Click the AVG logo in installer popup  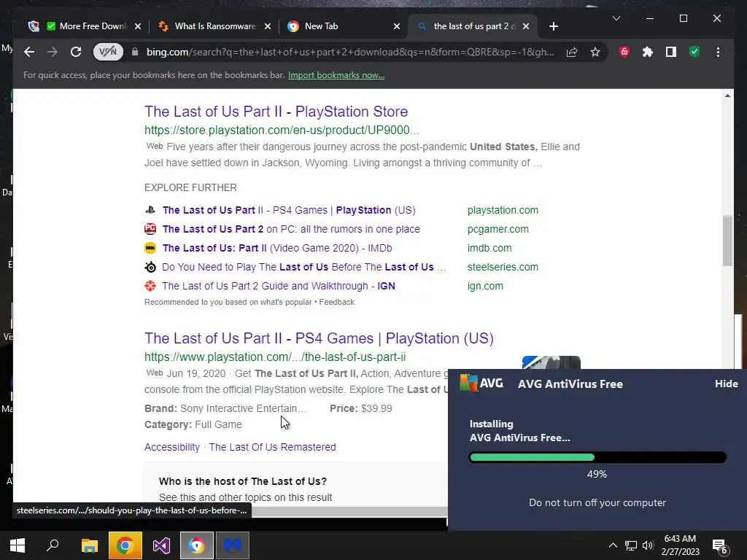(481, 383)
